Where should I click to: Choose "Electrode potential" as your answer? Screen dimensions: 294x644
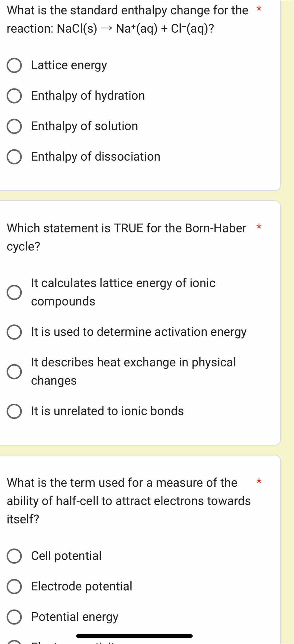81,586
